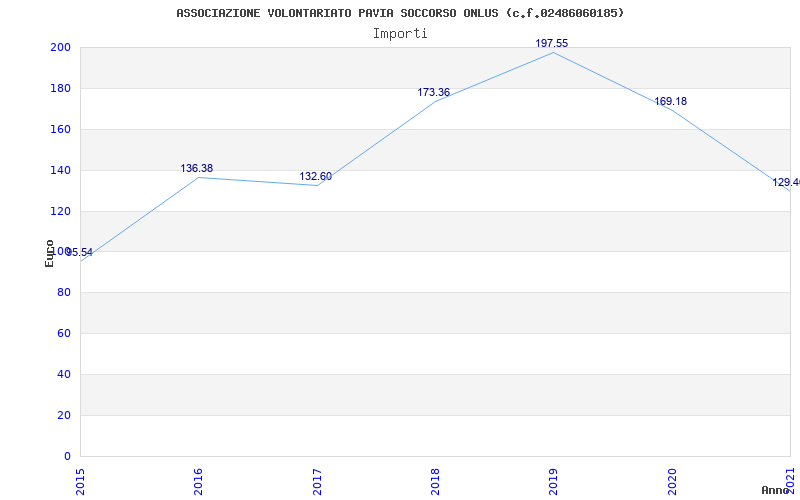Click the 120 y-axis tick label
Image resolution: width=800 pixels, height=500 pixels.
60,211
